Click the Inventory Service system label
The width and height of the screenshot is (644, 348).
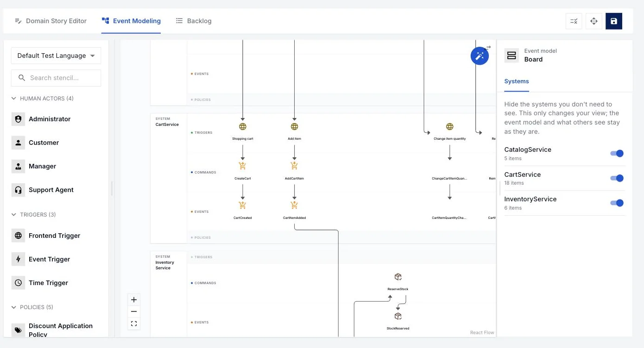[165, 265]
